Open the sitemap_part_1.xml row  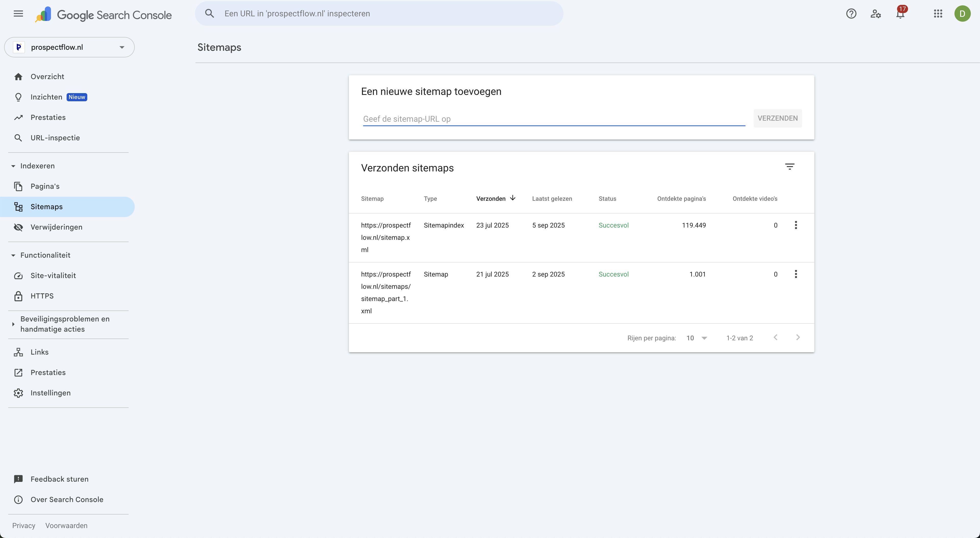tap(581, 293)
